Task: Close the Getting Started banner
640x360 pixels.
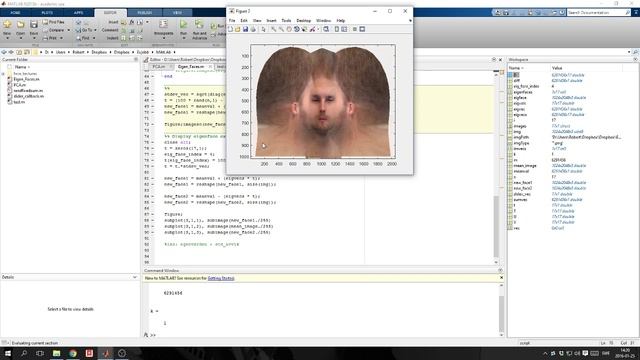Action: point(501,278)
